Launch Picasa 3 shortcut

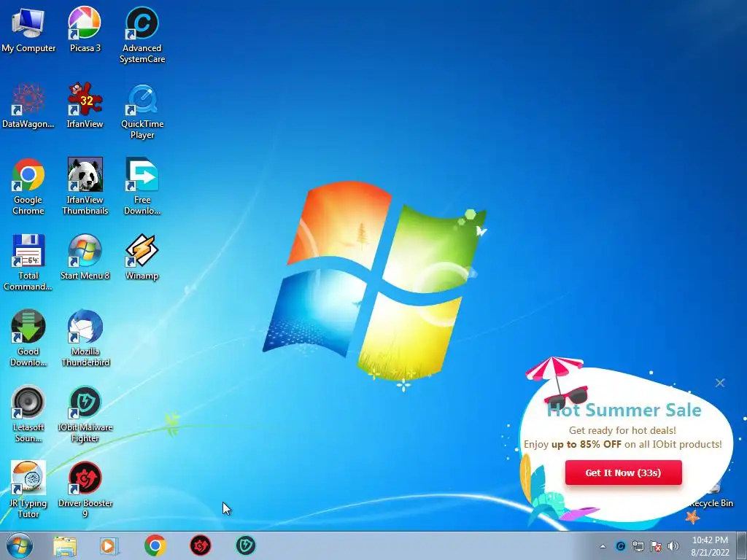pyautogui.click(x=85, y=31)
